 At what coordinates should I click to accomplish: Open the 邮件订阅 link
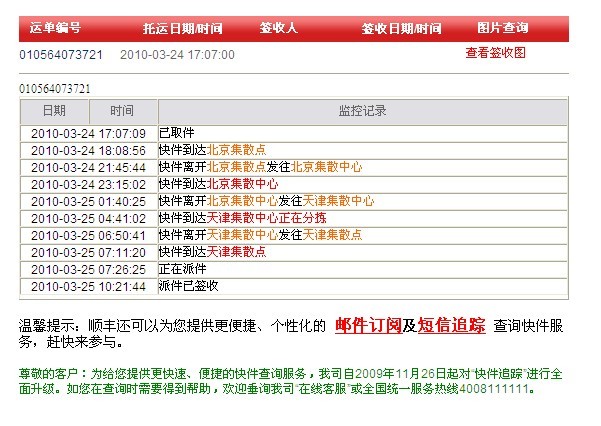[368, 325]
